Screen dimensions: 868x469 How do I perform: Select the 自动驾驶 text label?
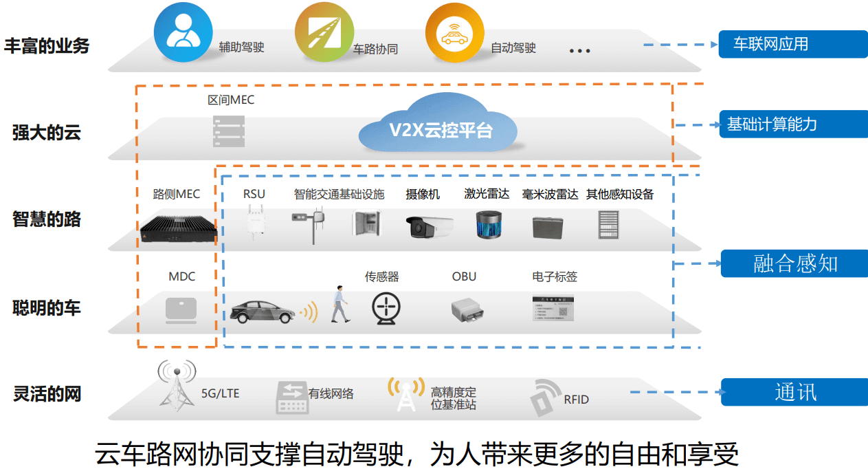coord(513,48)
